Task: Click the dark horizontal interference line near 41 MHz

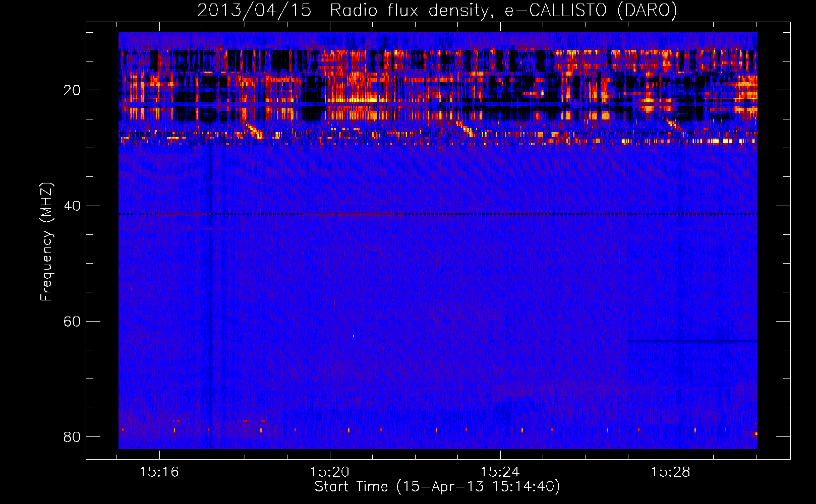Action: coord(438,214)
